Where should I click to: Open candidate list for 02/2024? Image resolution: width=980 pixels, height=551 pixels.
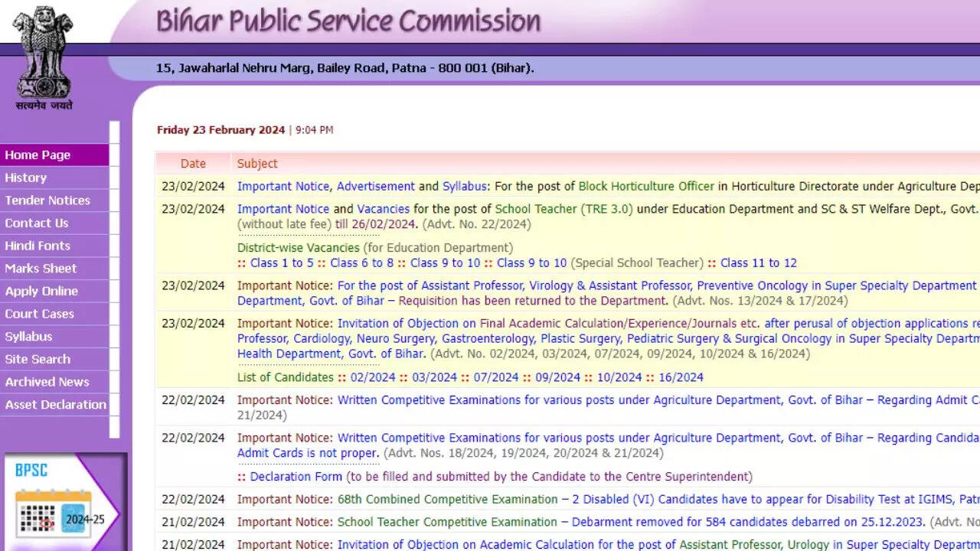pos(373,377)
